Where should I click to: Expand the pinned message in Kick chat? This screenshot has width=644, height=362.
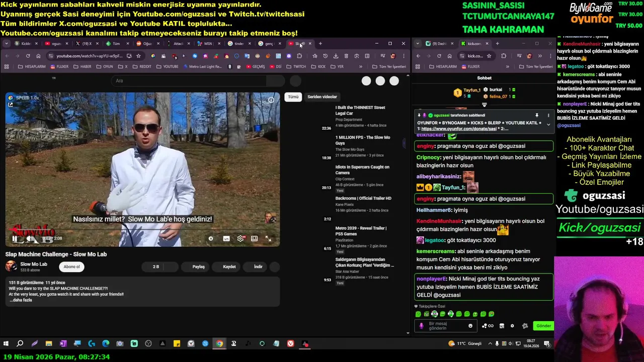(x=548, y=125)
